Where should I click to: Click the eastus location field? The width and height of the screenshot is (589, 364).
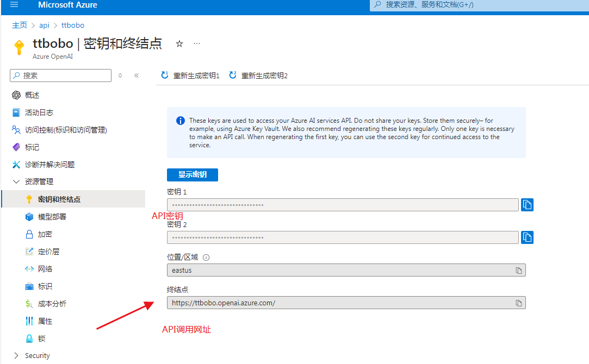coord(346,270)
